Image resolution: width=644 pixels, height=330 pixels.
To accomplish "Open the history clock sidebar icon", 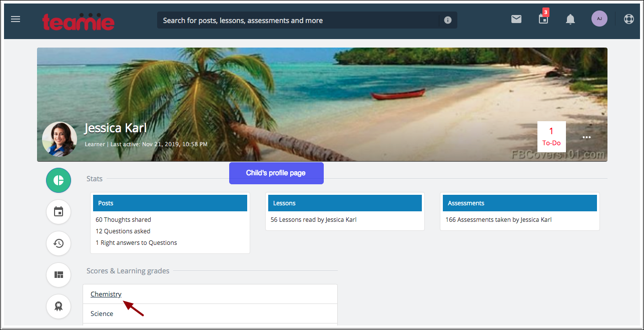I will point(59,243).
